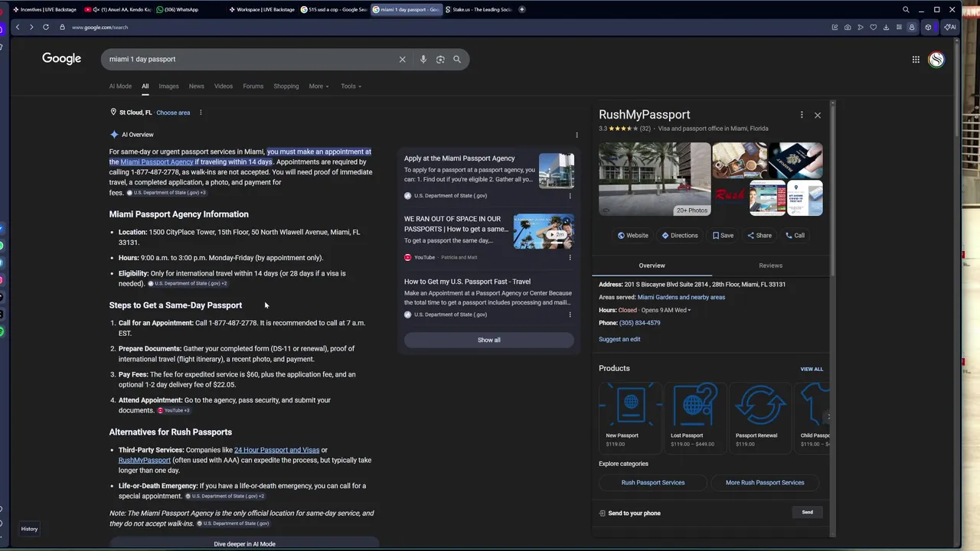Screen dimensions: 980x551
Task: Open RushMyPassport Website button
Action: pyautogui.click(x=632, y=236)
